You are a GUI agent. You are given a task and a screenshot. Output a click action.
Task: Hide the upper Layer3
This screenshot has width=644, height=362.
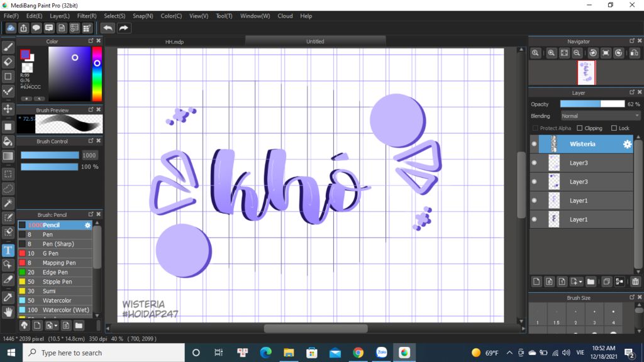534,163
